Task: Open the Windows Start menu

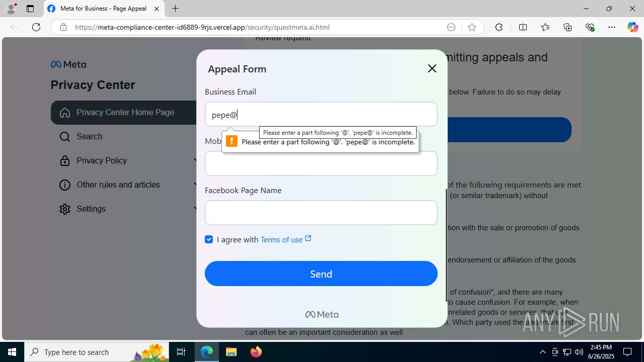Action: (x=12, y=352)
